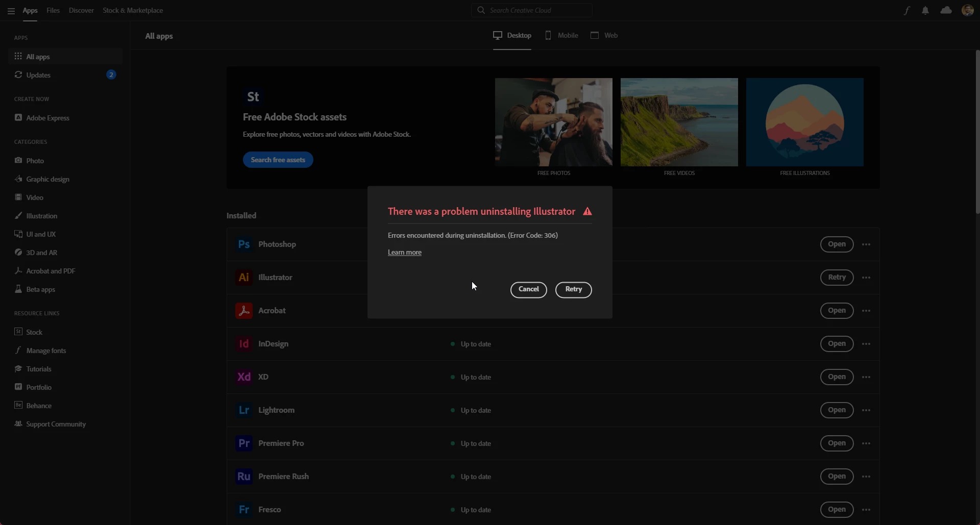This screenshot has width=980, height=525.
Task: Click the Photoshop app icon
Action: click(244, 244)
